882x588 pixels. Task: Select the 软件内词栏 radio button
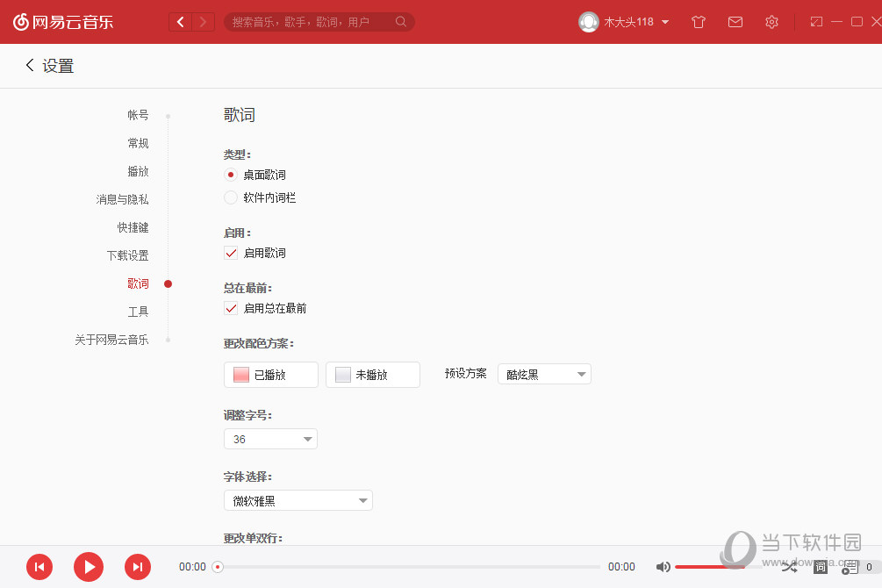tap(230, 197)
